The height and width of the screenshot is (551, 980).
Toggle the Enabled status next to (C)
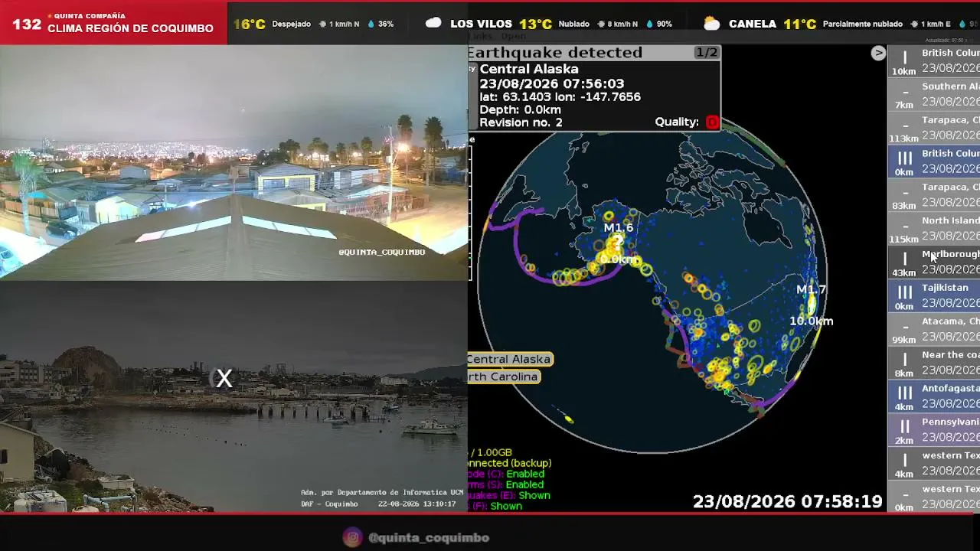(x=524, y=474)
